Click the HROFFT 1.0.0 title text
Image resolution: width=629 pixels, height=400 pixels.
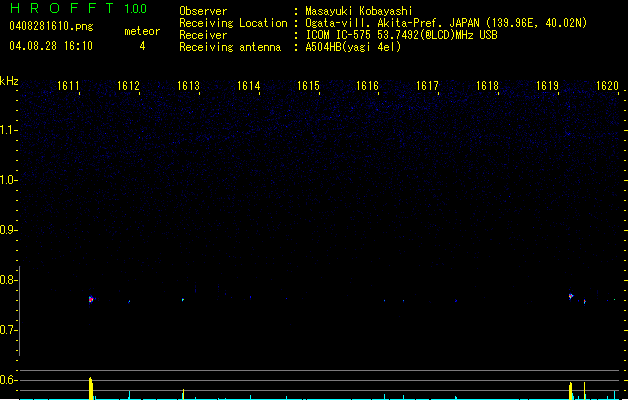79,8
